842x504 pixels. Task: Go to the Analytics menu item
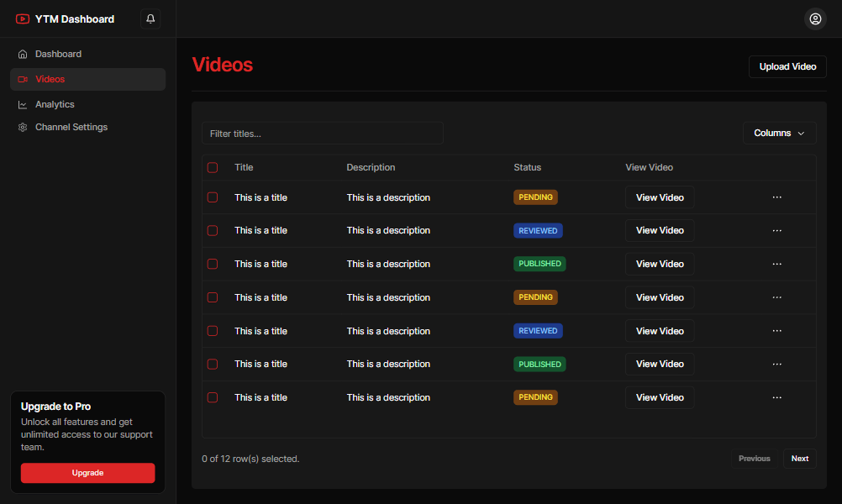(55, 104)
